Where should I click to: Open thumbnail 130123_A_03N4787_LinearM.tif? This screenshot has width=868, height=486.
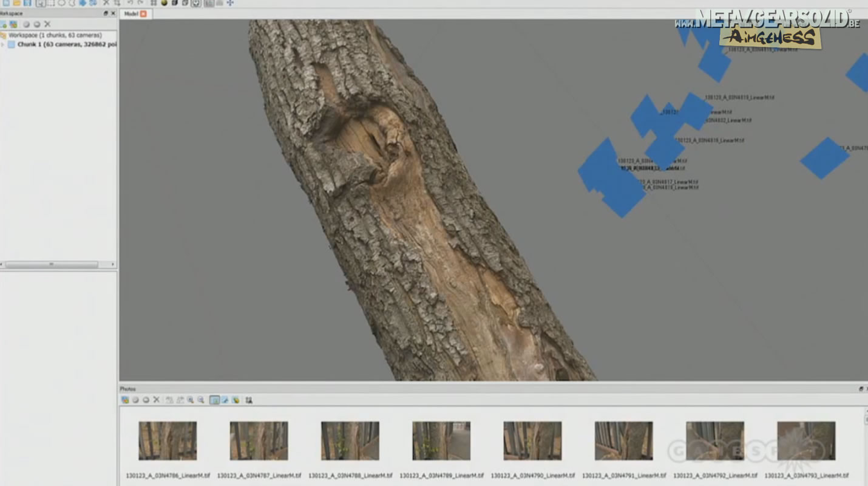259,440
